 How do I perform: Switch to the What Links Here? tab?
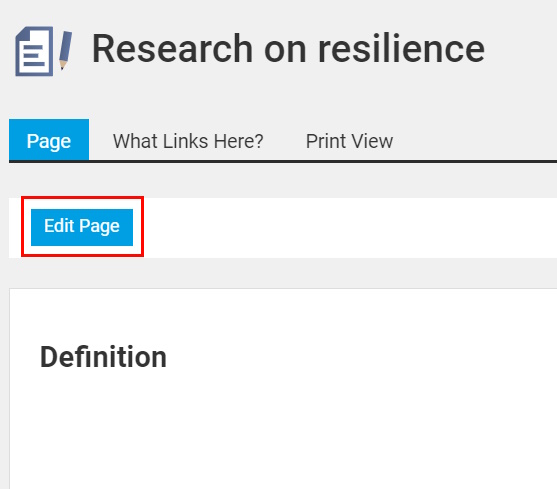coord(188,141)
